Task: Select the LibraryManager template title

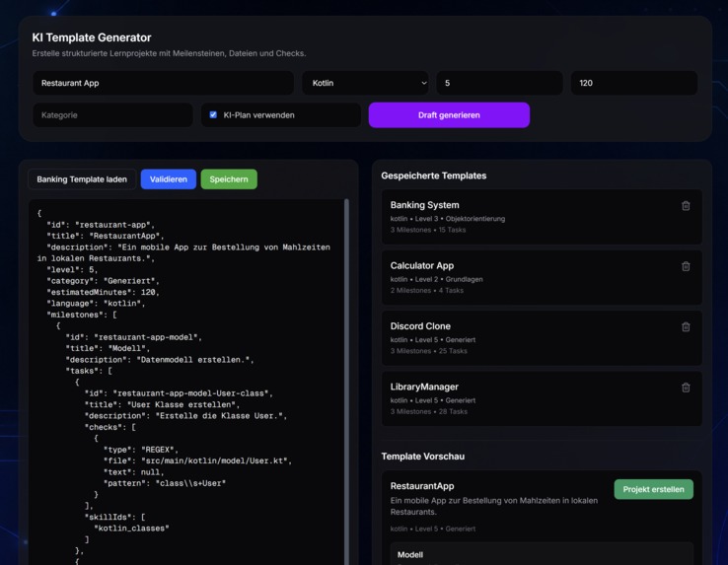Action: coord(424,387)
